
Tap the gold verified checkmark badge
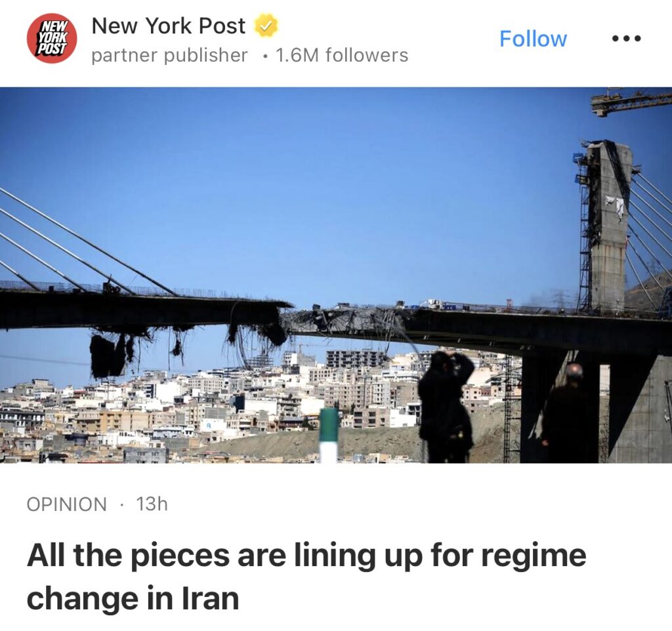[x=266, y=26]
